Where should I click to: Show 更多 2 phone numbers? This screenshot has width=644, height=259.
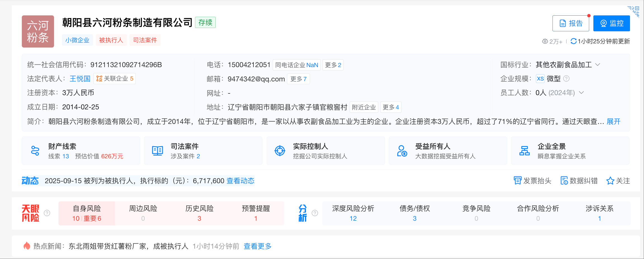pos(333,65)
